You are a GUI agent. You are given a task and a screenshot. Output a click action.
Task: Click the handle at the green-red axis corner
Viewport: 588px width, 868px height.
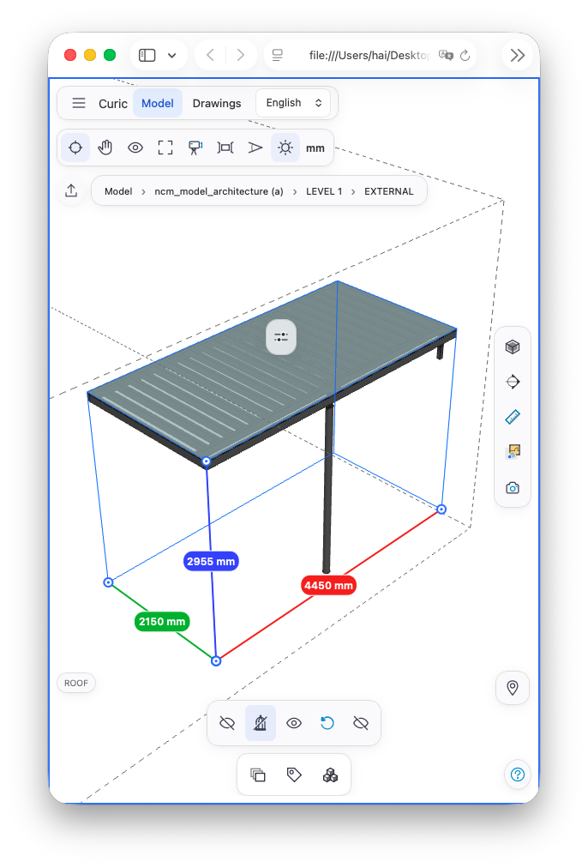(x=216, y=661)
